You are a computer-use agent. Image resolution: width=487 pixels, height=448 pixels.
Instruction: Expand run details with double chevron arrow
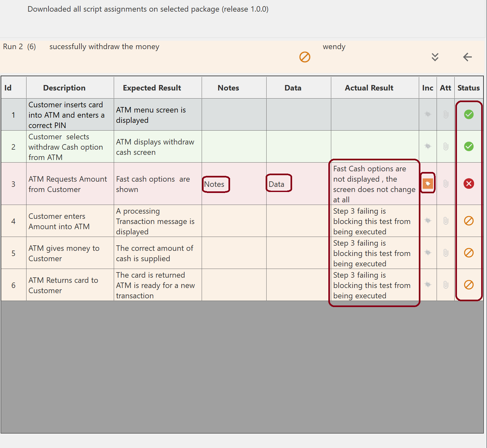435,57
